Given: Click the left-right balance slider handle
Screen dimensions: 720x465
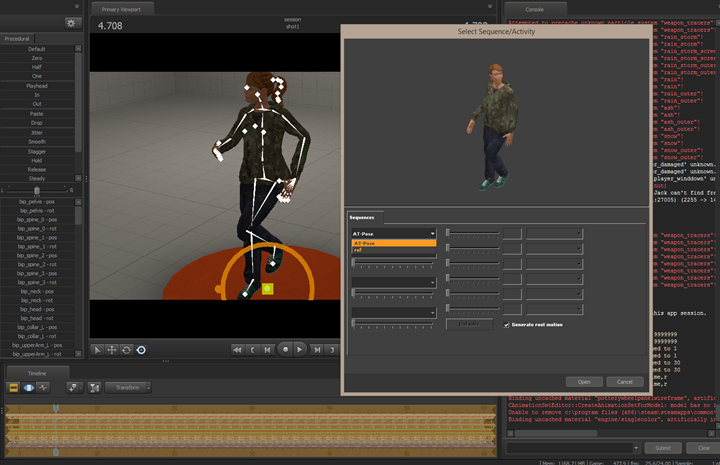Looking at the screenshot, I should [x=37, y=189].
